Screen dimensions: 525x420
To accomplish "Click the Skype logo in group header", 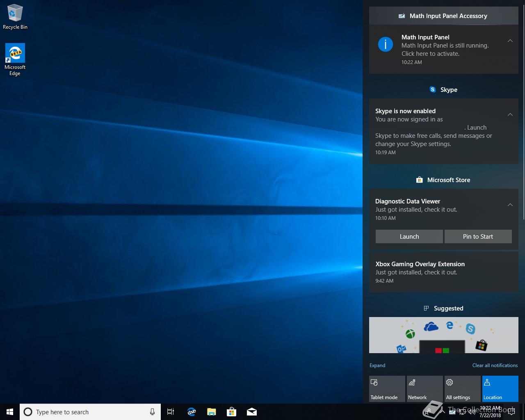I will coord(433,89).
